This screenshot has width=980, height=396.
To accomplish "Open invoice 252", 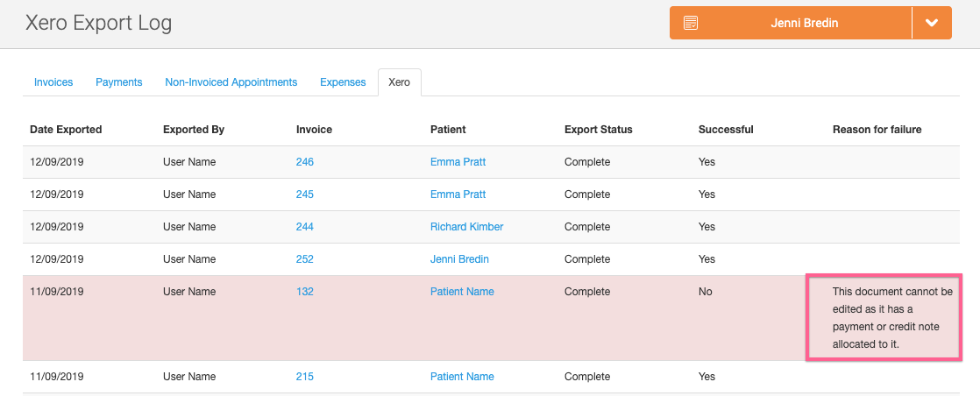I will coord(305,259).
